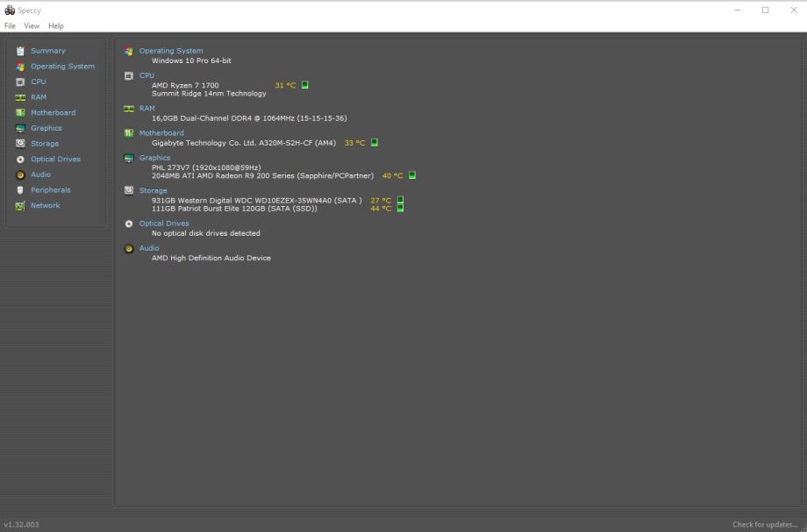Click the RAM icon in summary panel

(x=129, y=109)
